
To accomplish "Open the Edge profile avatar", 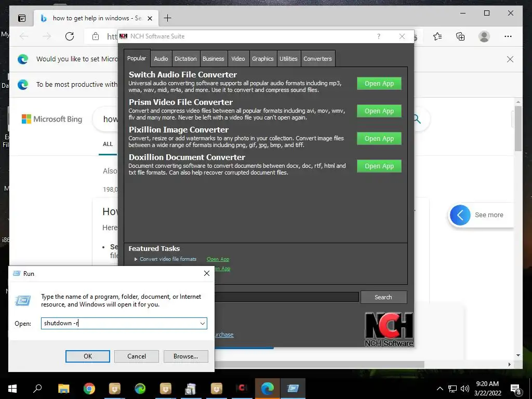I will click(x=484, y=36).
